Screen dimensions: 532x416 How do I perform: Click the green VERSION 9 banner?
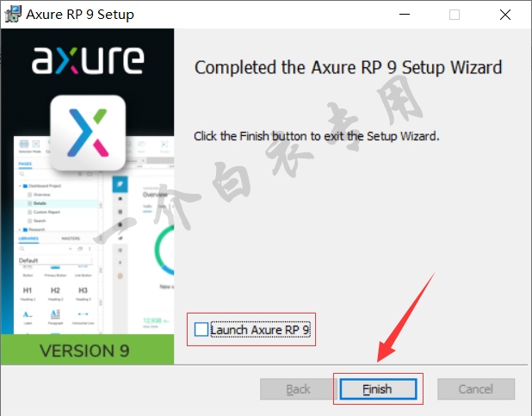pyautogui.click(x=88, y=350)
